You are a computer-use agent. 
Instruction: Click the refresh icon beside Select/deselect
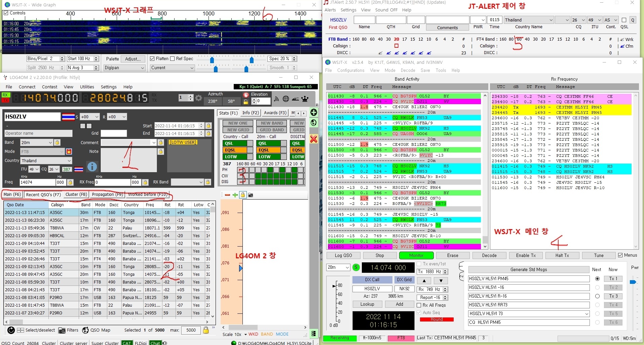[x=11, y=330]
